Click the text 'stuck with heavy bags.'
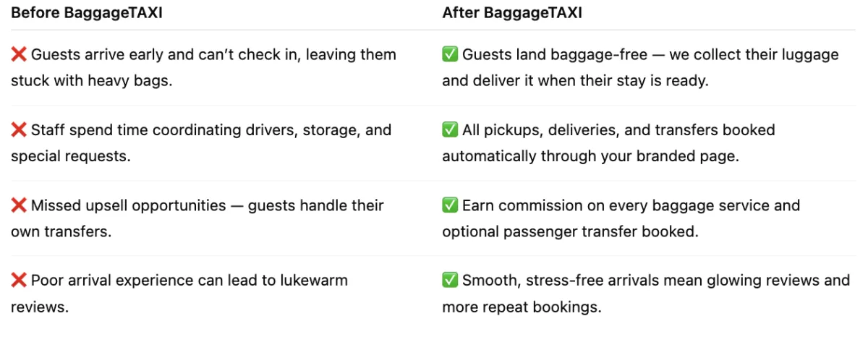 tap(92, 81)
